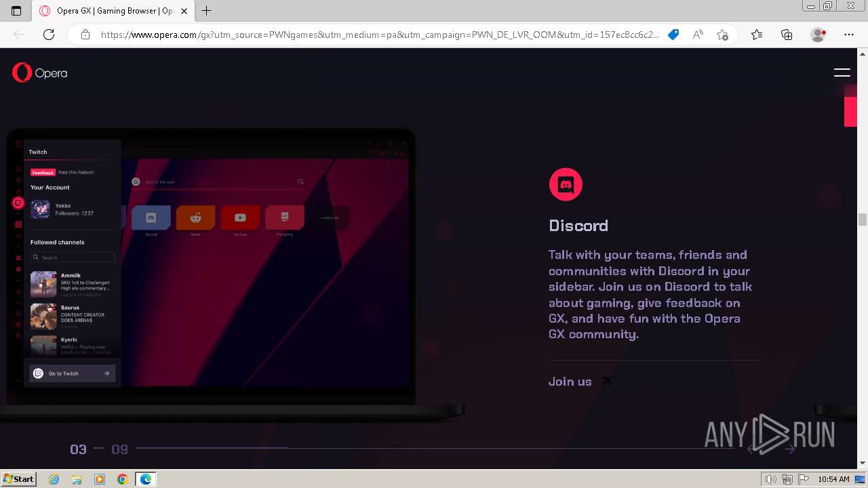Launch Chrome from taskbar
Screen dimensions: 868x488
pyautogui.click(x=123, y=479)
